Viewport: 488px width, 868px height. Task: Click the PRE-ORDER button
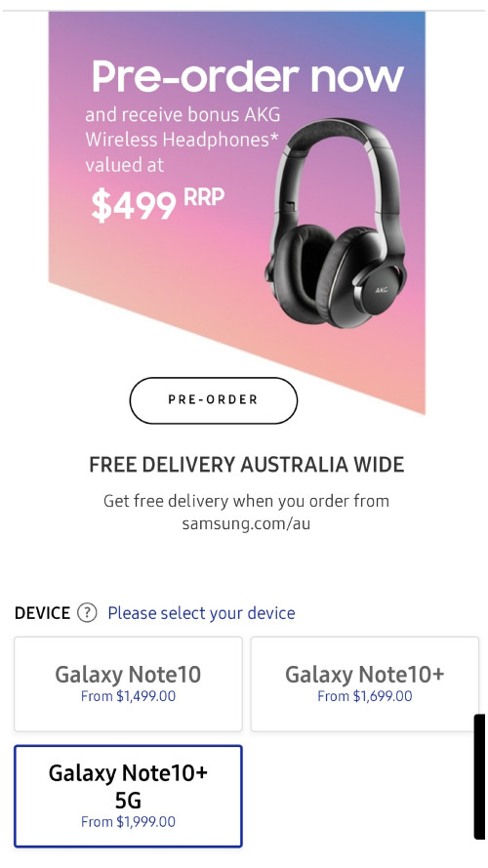pyautogui.click(x=213, y=400)
